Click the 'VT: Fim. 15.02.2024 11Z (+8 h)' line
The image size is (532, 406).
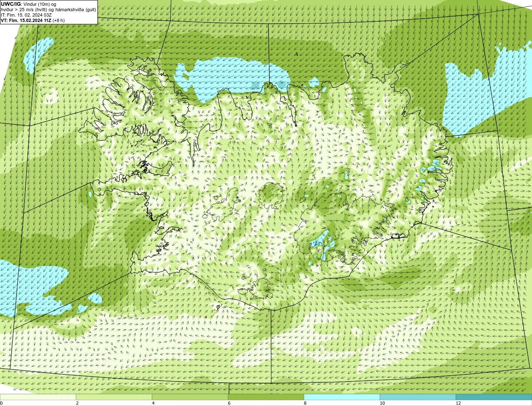[32, 20]
